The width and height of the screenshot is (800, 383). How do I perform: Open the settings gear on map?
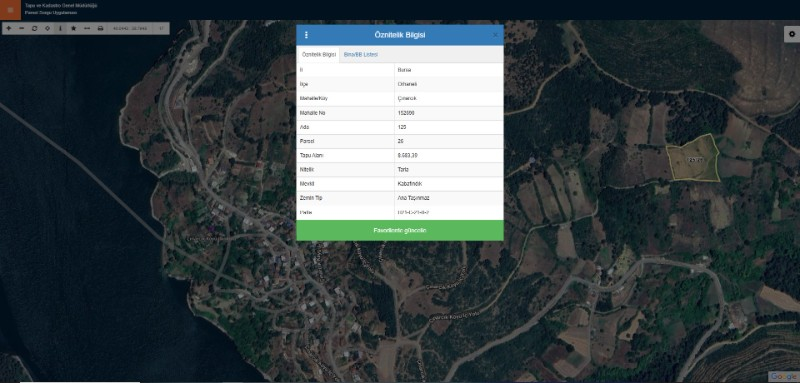click(x=792, y=34)
